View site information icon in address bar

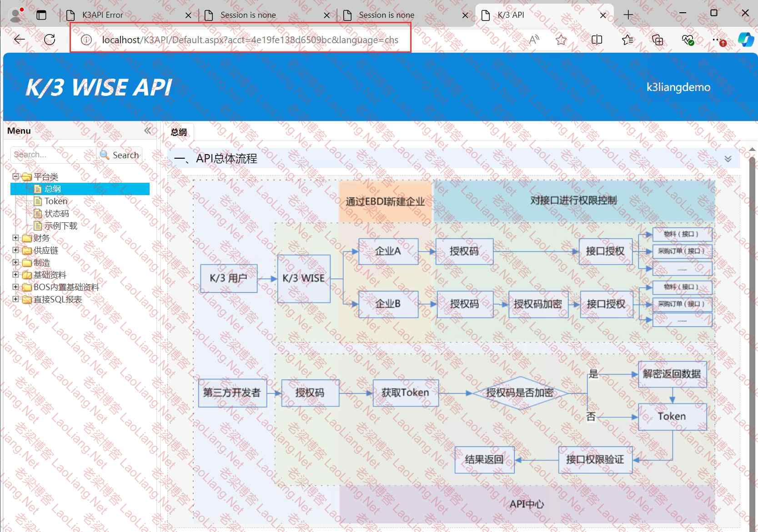tap(86, 40)
